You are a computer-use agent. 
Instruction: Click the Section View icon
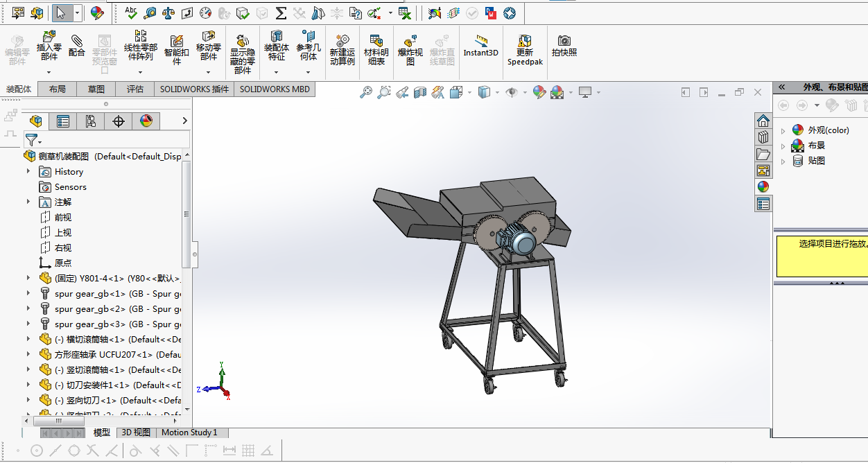click(420, 91)
